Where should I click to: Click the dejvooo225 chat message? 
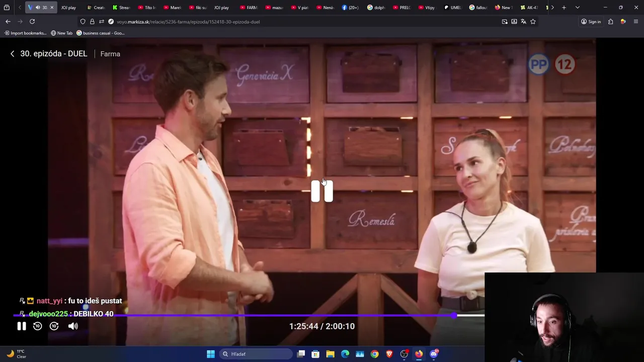pos(66,314)
